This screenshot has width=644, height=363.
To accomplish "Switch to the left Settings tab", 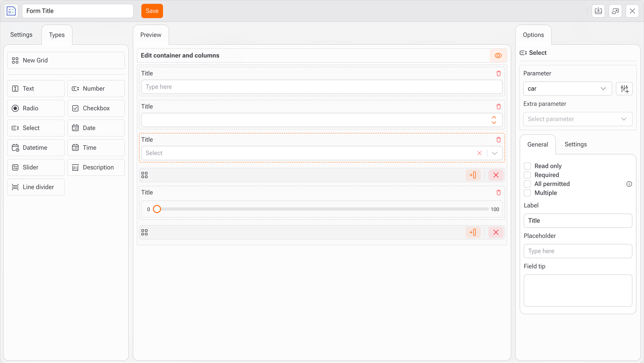I will (x=21, y=35).
